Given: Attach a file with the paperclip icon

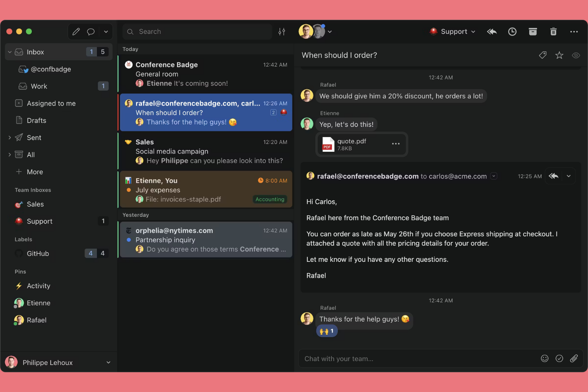Looking at the screenshot, I should click(x=574, y=358).
